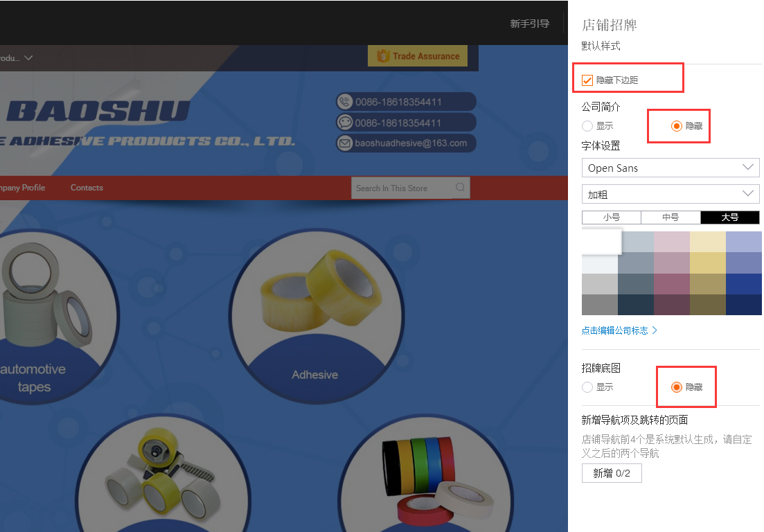Click the Trade Assurance shield icon
The width and height of the screenshot is (764, 532).
pos(383,56)
